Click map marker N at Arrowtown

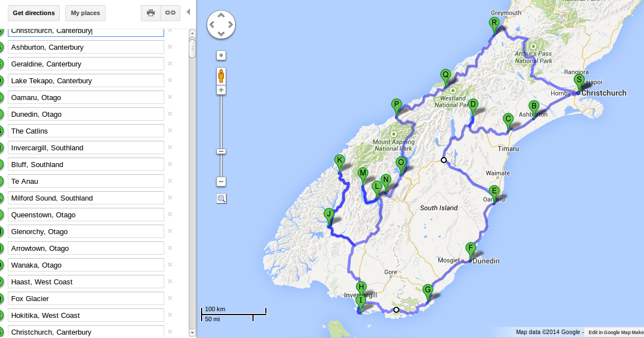coord(385,183)
